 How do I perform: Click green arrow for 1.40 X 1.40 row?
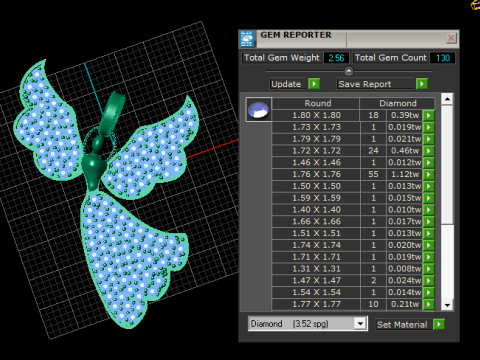coord(429,210)
